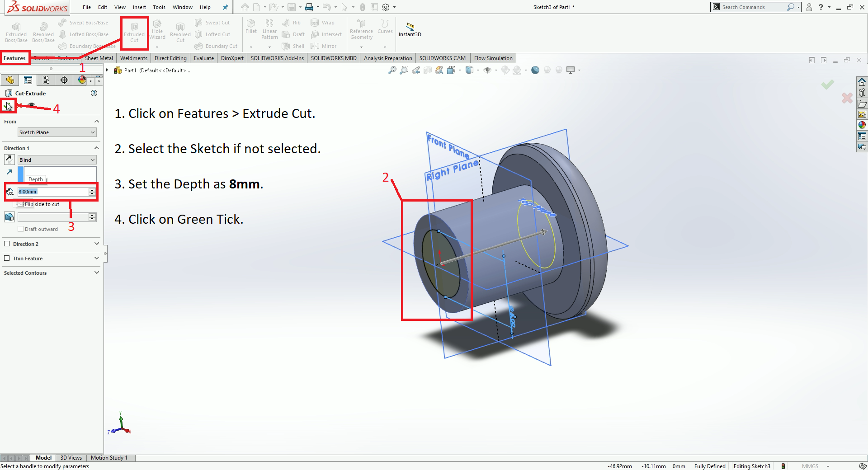The width and height of the screenshot is (868, 470).
Task: Open the Reference Geometry dropdown arrow
Action: click(x=361, y=47)
